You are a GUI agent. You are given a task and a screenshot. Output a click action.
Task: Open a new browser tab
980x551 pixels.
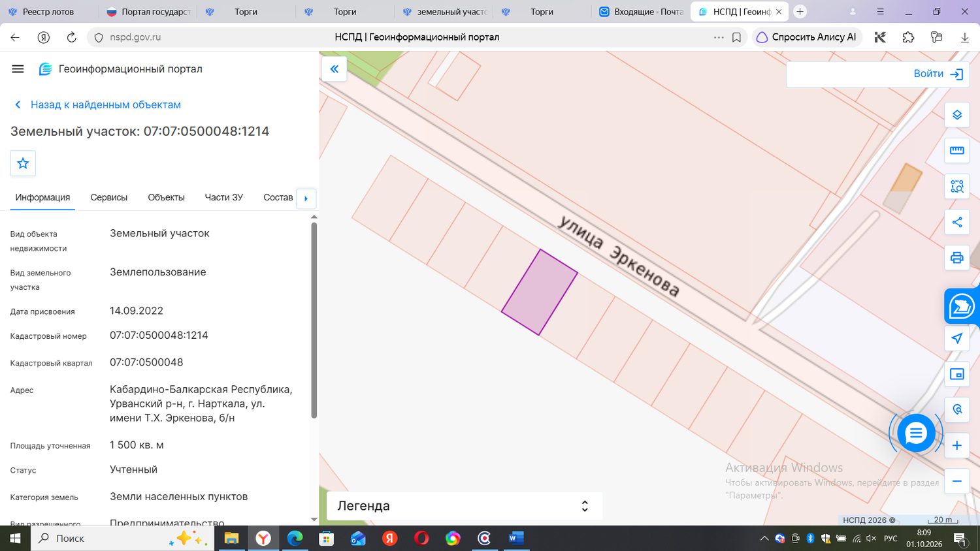point(800,12)
